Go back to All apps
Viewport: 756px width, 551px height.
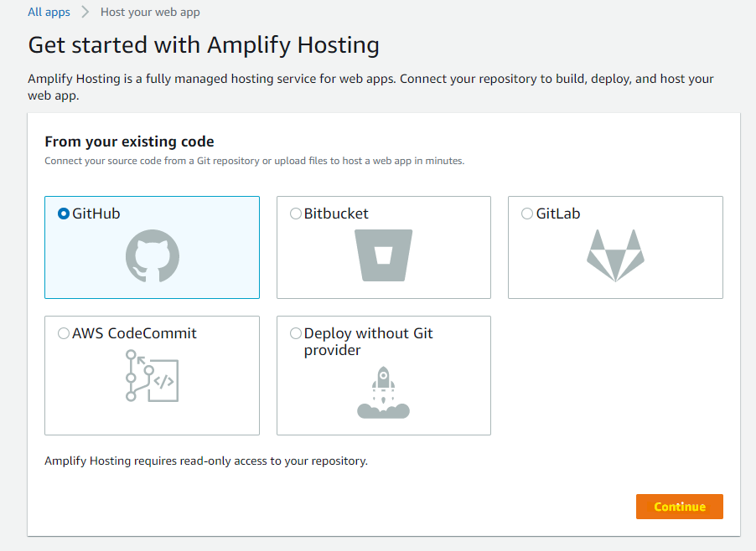tap(49, 13)
